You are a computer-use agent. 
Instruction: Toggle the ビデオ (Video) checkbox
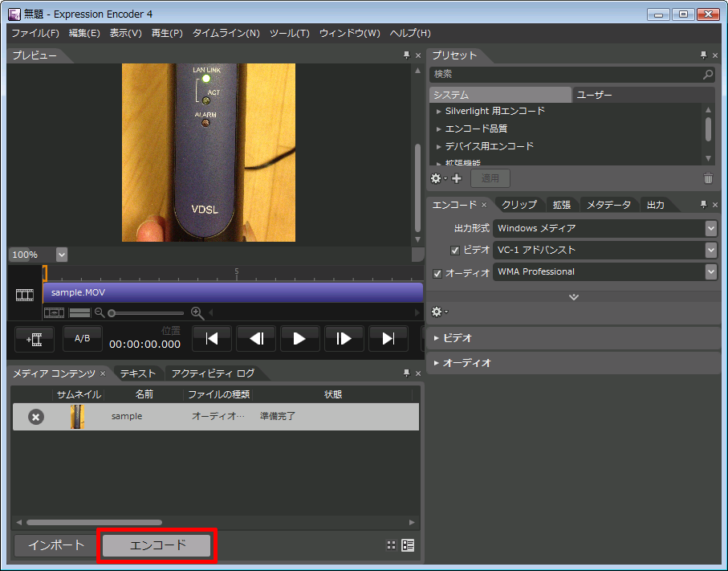(455, 251)
